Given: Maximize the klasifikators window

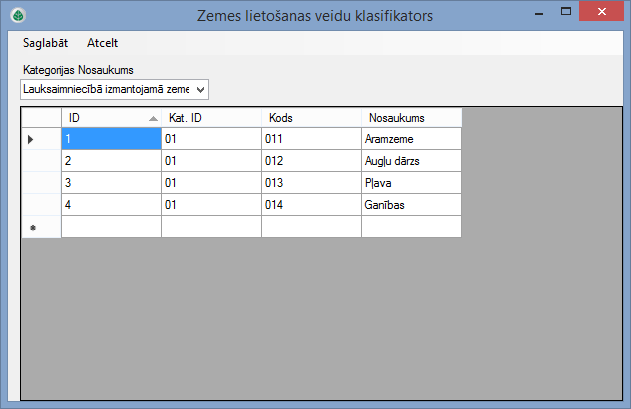Looking at the screenshot, I should (x=566, y=12).
